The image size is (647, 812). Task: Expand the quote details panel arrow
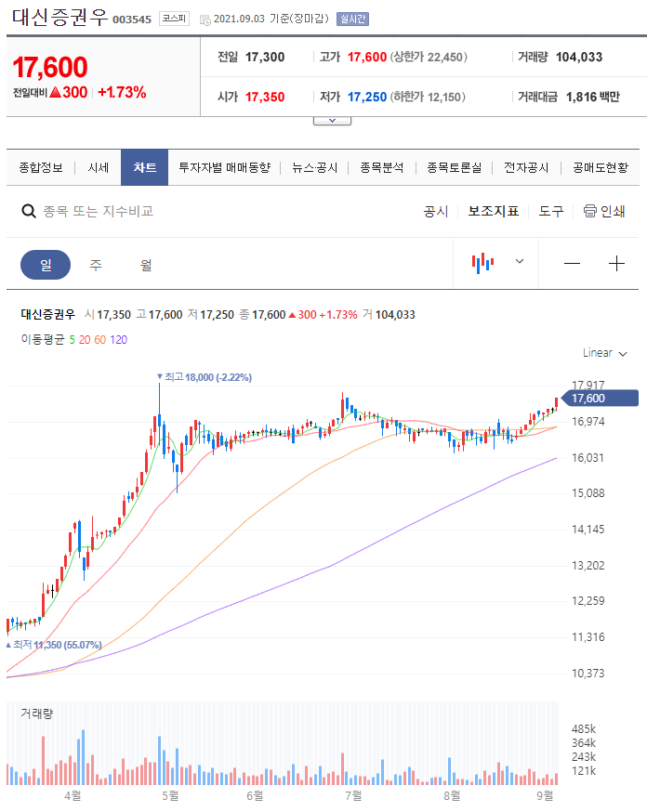332,121
